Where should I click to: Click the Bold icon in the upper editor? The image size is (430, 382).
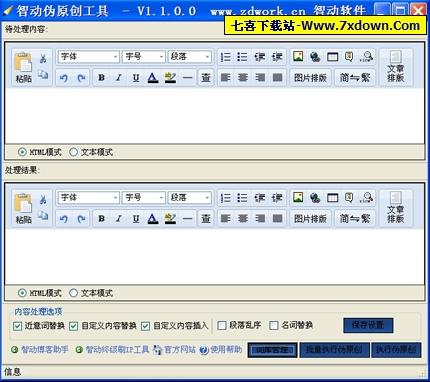click(101, 78)
